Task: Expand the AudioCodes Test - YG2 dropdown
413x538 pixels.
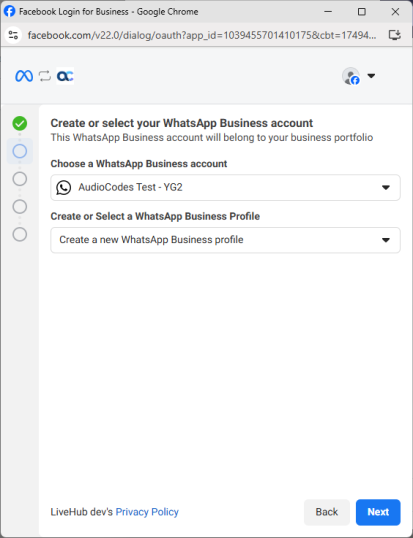Action: tap(225, 188)
